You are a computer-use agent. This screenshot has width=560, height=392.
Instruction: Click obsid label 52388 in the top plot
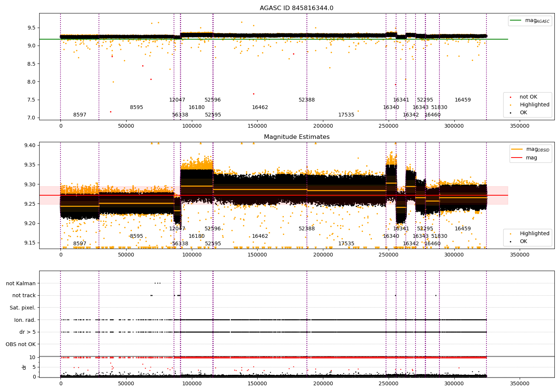point(307,100)
